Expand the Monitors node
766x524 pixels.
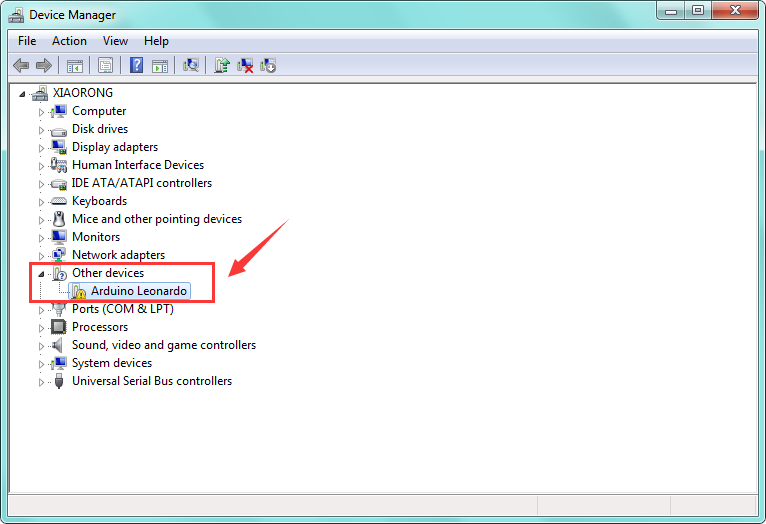pyautogui.click(x=41, y=238)
